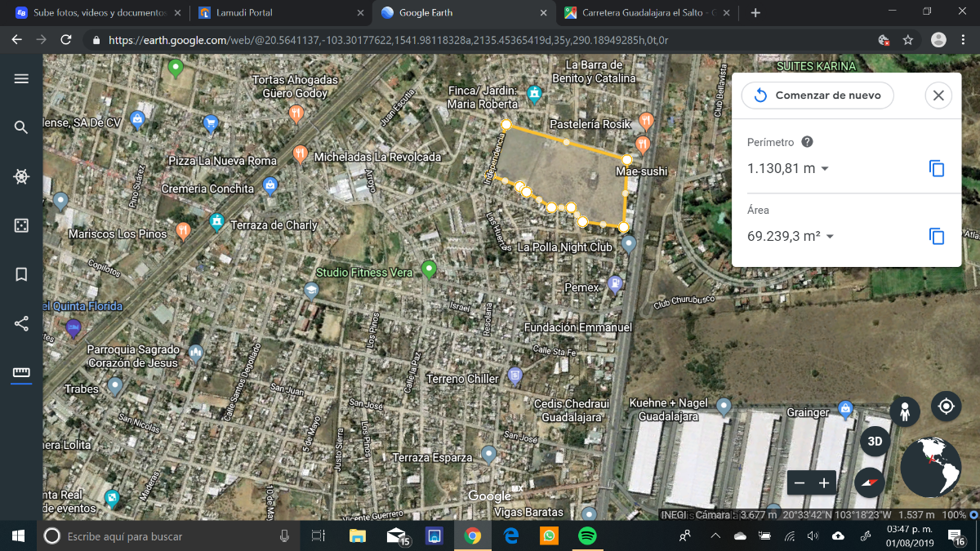The image size is (980, 551).
Task: Click the Grainger store marker
Action: pyautogui.click(x=846, y=407)
